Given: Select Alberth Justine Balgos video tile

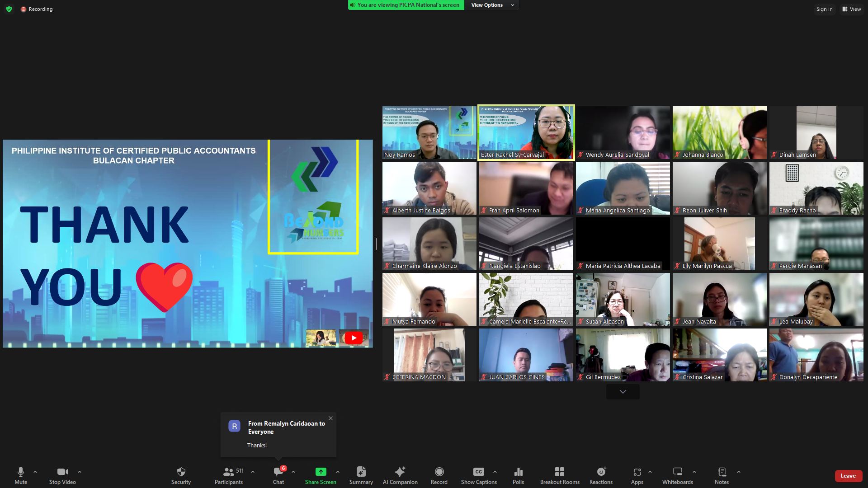Looking at the screenshot, I should [x=429, y=188].
